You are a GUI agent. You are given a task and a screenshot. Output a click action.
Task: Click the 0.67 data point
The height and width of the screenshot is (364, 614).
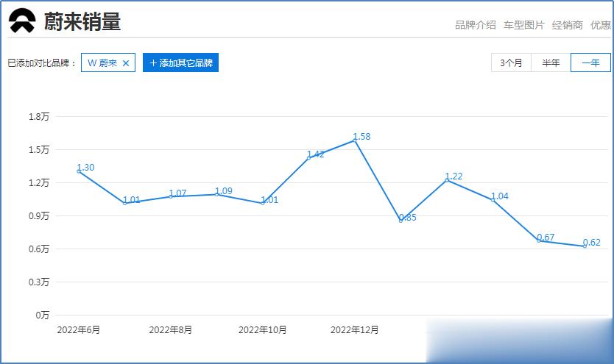pos(539,241)
